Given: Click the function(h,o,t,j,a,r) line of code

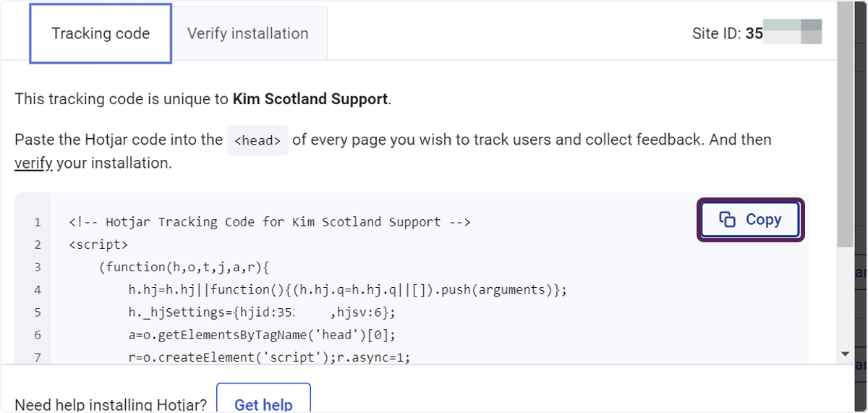Looking at the screenshot, I should coord(184,268).
